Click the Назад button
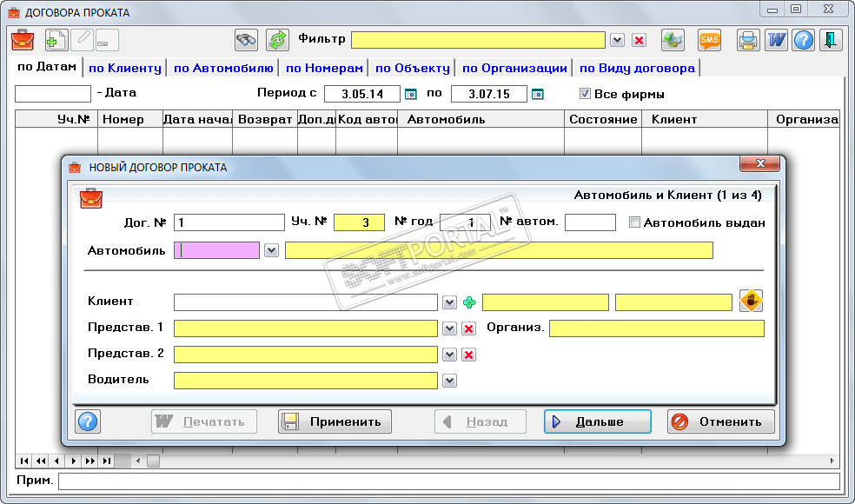Viewport: 855px width, 504px height. pos(481,421)
